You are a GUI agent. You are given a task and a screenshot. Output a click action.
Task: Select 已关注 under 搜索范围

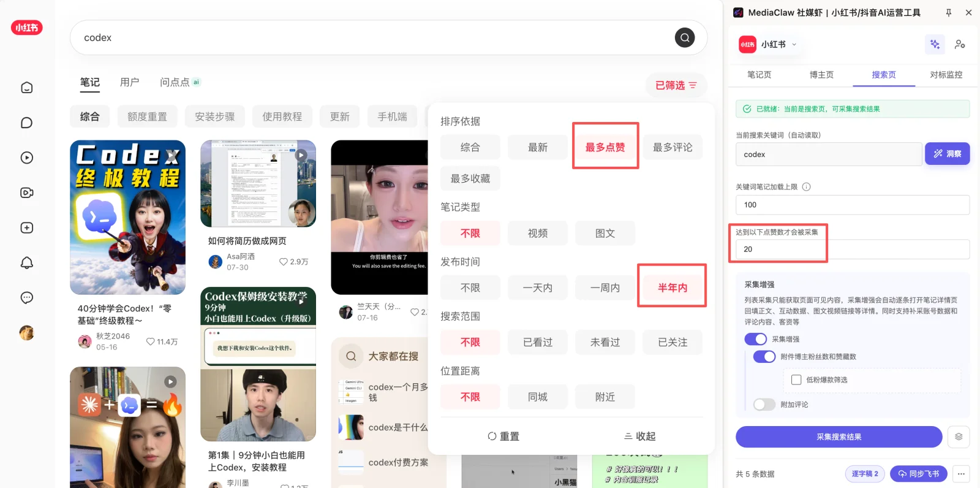point(673,342)
